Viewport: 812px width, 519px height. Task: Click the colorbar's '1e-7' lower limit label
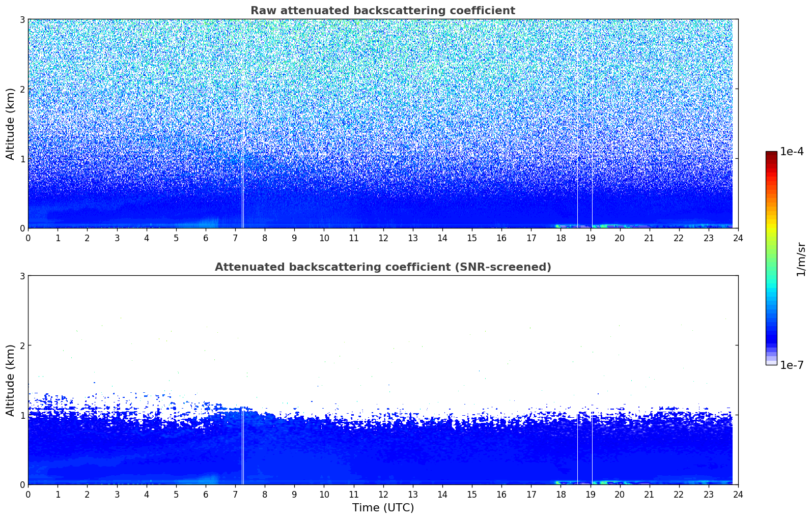coord(792,365)
